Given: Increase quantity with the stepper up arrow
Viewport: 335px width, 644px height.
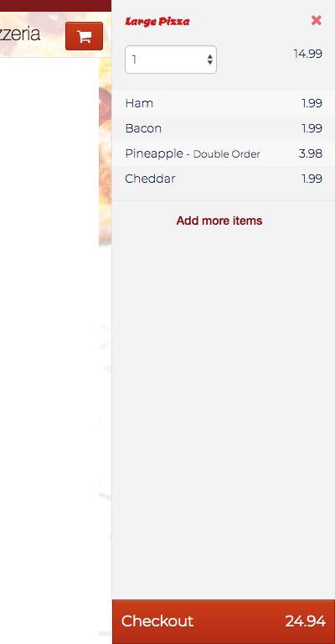Looking at the screenshot, I should 210,57.
